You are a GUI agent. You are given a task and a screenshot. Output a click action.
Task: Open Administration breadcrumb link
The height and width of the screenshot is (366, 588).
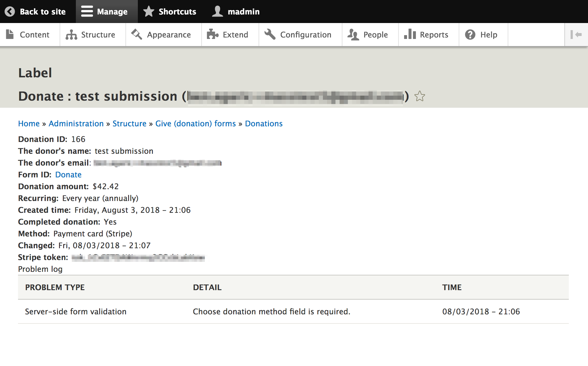point(76,124)
